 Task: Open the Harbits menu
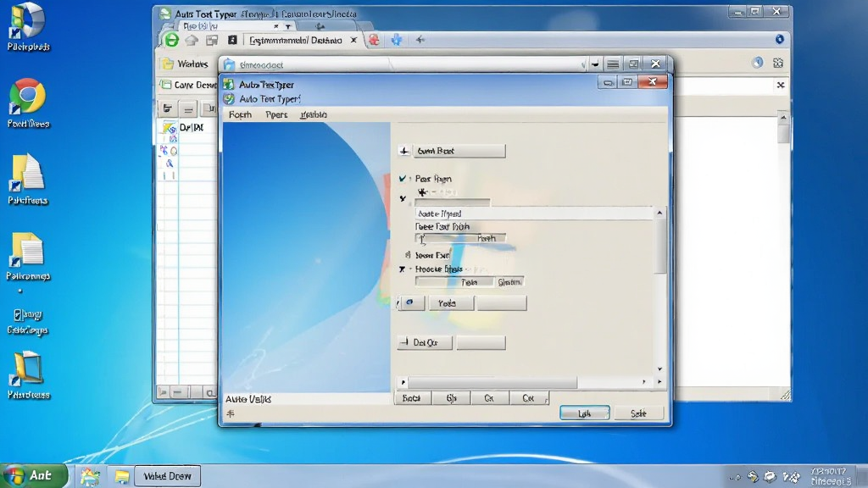tap(314, 114)
